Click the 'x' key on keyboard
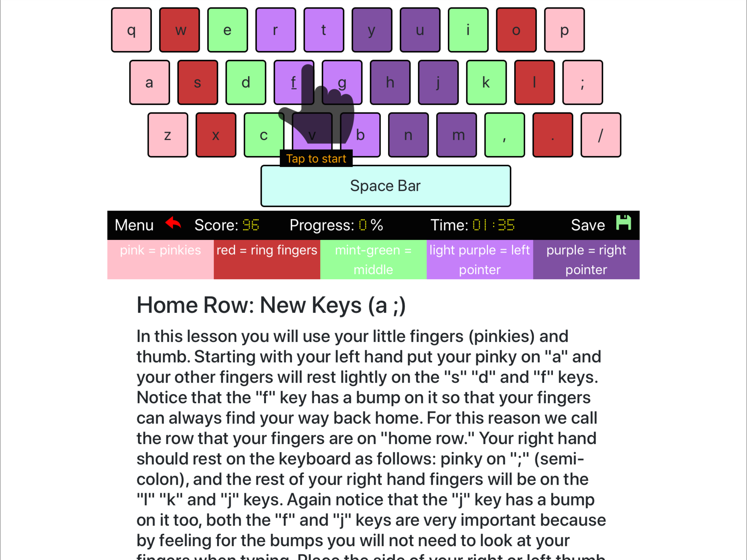The image size is (747, 560). (217, 135)
